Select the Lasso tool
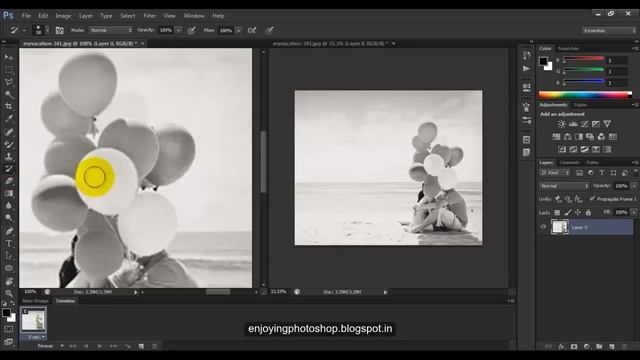Screen dimensions: 640x360 [x=9, y=82]
